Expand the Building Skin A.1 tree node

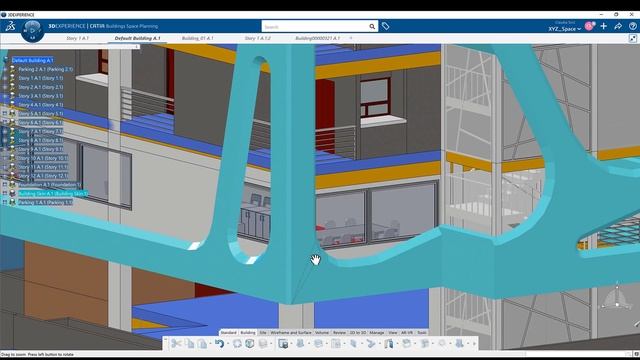point(5,193)
